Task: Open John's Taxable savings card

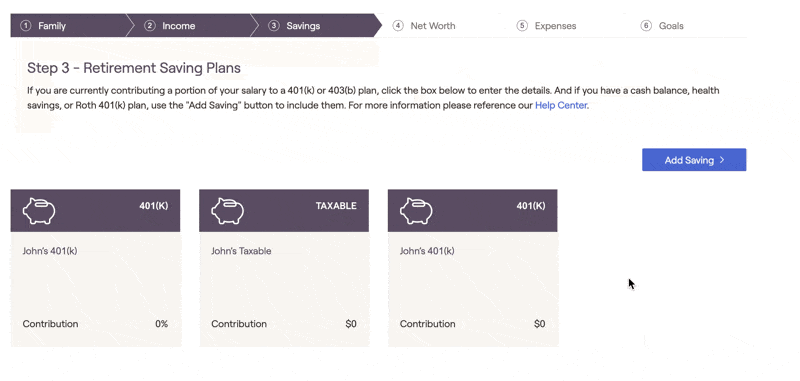Action: [x=284, y=268]
